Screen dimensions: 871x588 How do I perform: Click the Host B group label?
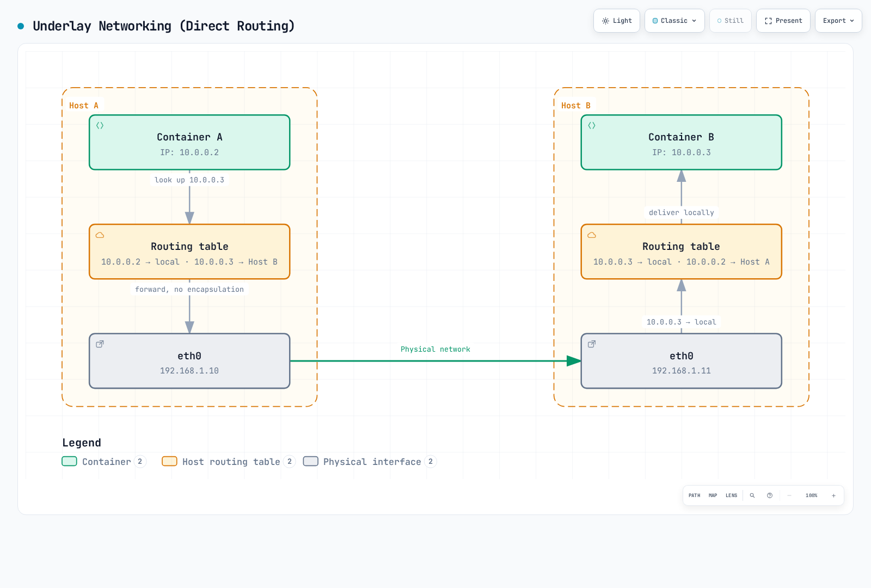(x=576, y=106)
